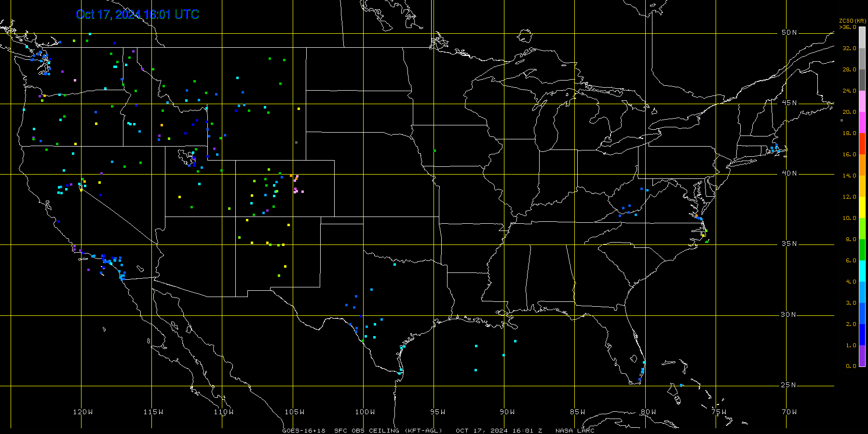Click the '85W' longitude label
This screenshot has height=434, width=868.
click(578, 412)
